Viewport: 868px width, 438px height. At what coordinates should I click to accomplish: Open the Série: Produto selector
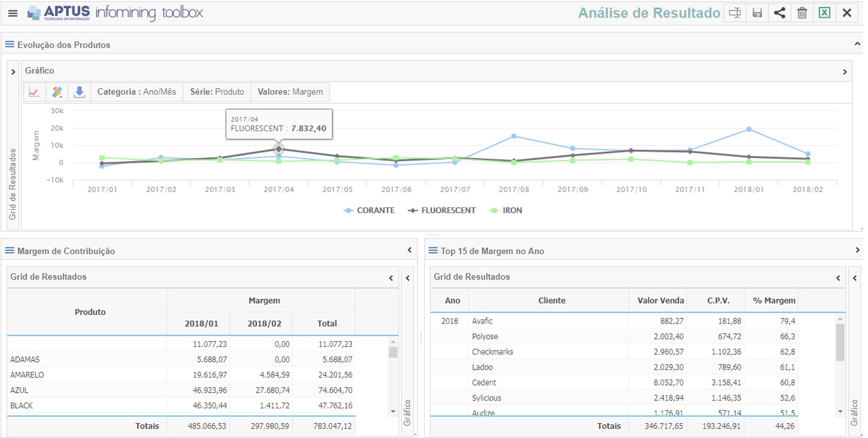(x=217, y=92)
